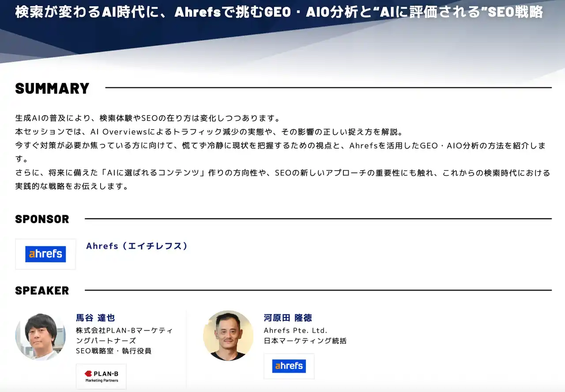Viewport: 565px width, 392px height.
Task: Select speaker name 馬谷 達也
Action: pyautogui.click(x=95, y=317)
